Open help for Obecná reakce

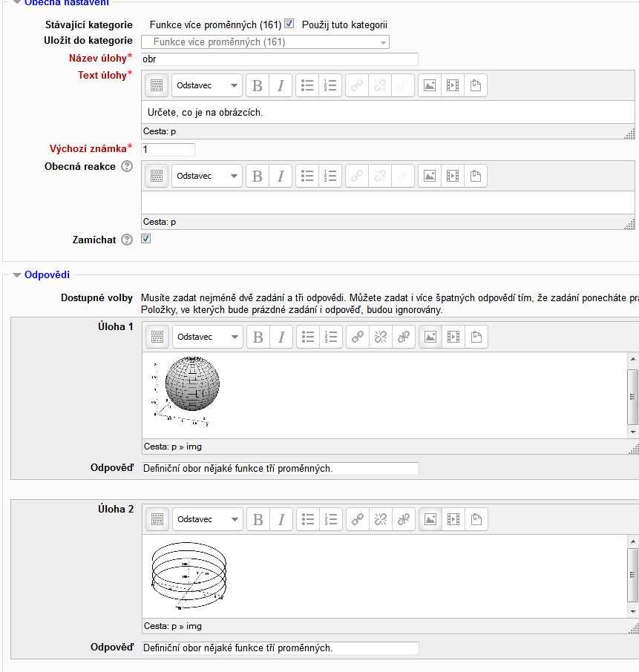click(x=127, y=166)
